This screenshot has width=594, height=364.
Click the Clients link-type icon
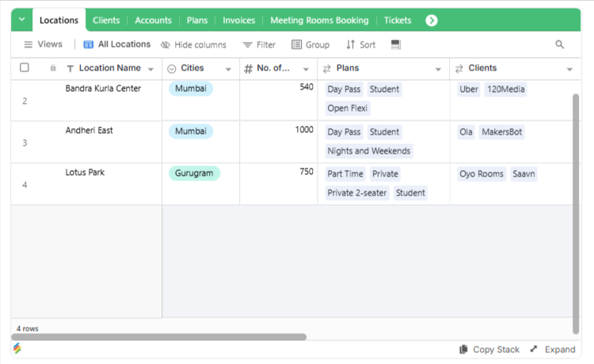[x=459, y=69]
